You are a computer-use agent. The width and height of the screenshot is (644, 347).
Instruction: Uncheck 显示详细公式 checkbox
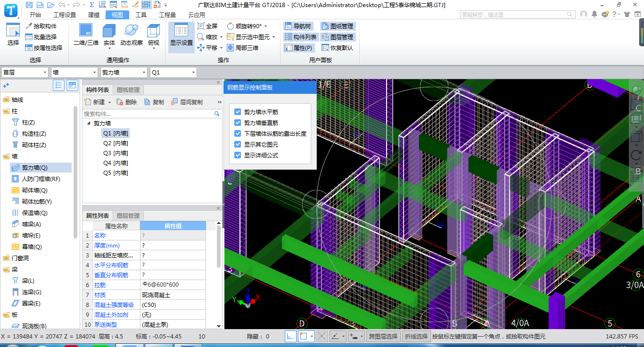[238, 155]
